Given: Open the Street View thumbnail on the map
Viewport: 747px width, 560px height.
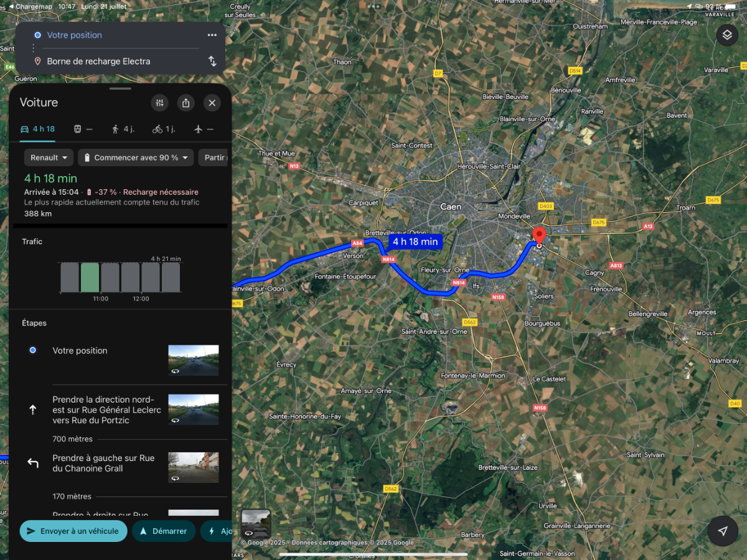Looking at the screenshot, I should (256, 524).
